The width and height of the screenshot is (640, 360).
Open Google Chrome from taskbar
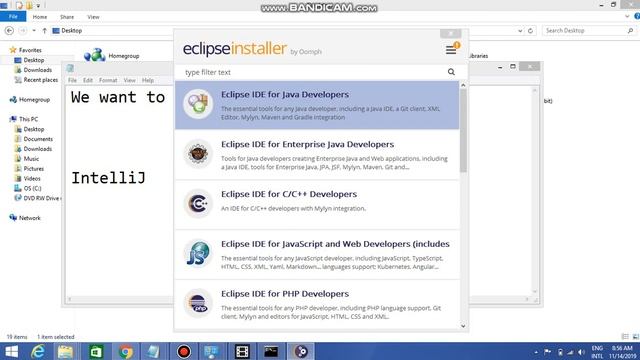pyautogui.click(x=126, y=351)
